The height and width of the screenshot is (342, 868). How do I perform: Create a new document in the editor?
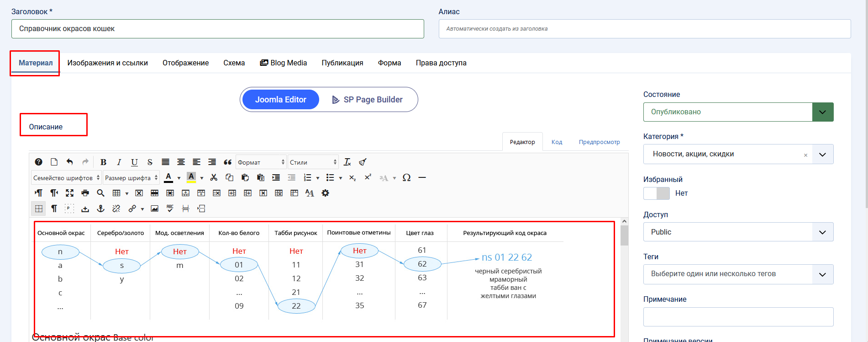[x=54, y=162]
